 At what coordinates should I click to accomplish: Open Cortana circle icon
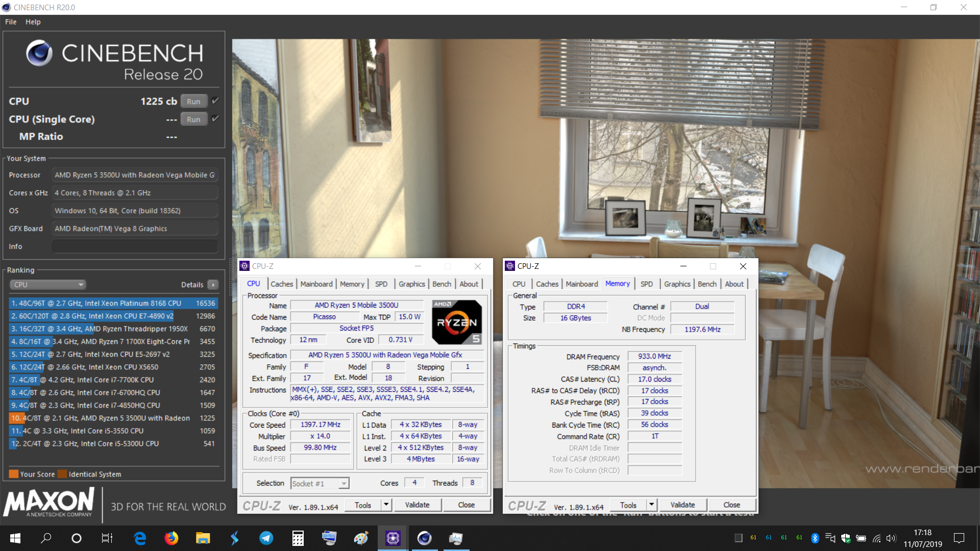coord(77,538)
